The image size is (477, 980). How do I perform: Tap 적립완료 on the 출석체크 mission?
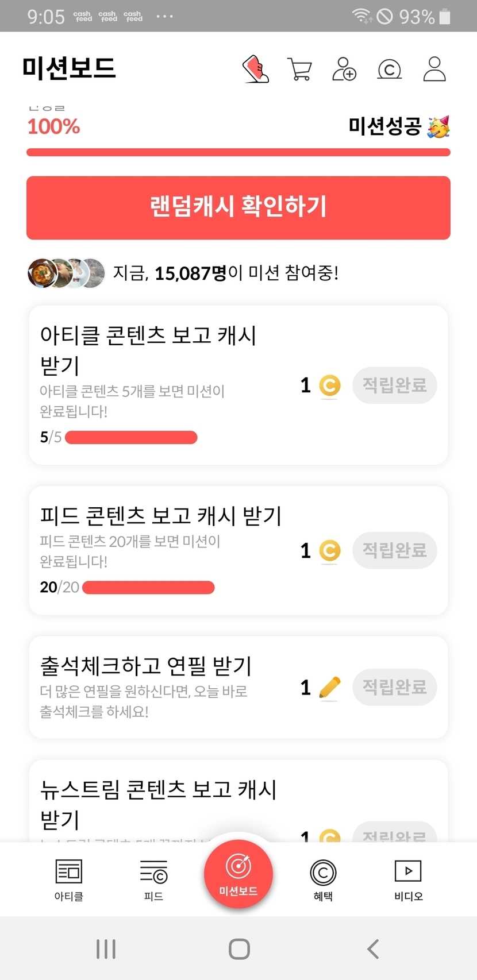[x=394, y=687]
